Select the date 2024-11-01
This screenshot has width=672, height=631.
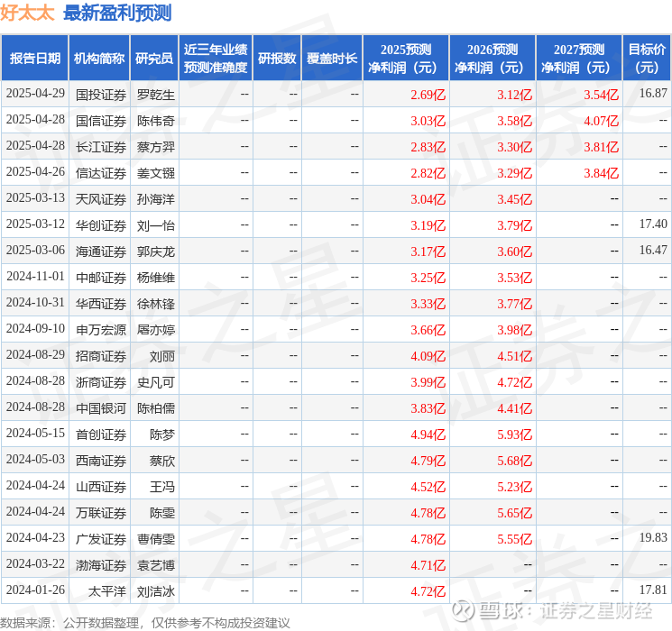coord(35,277)
